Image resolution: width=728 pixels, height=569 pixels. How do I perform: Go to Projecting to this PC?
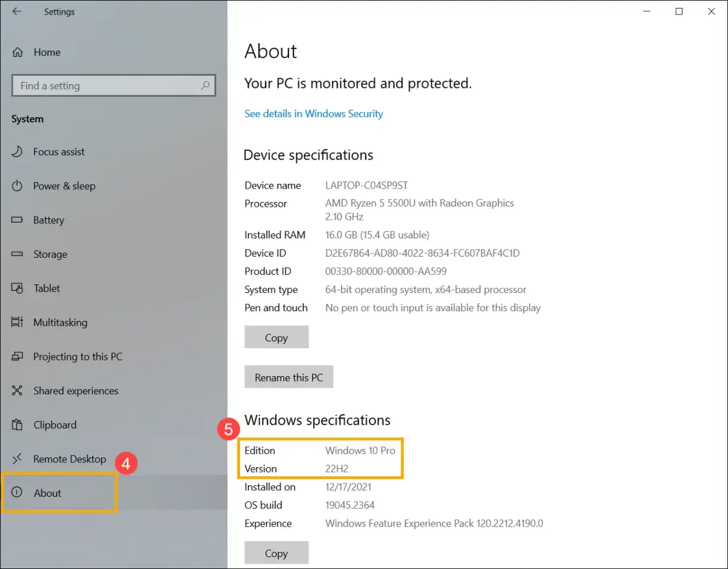[77, 357]
